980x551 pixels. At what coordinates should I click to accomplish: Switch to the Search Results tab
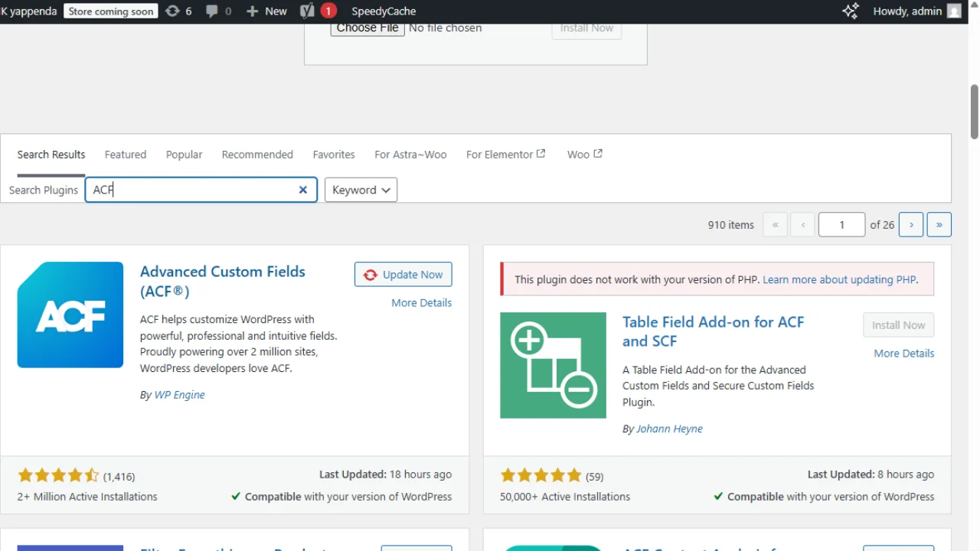click(51, 155)
